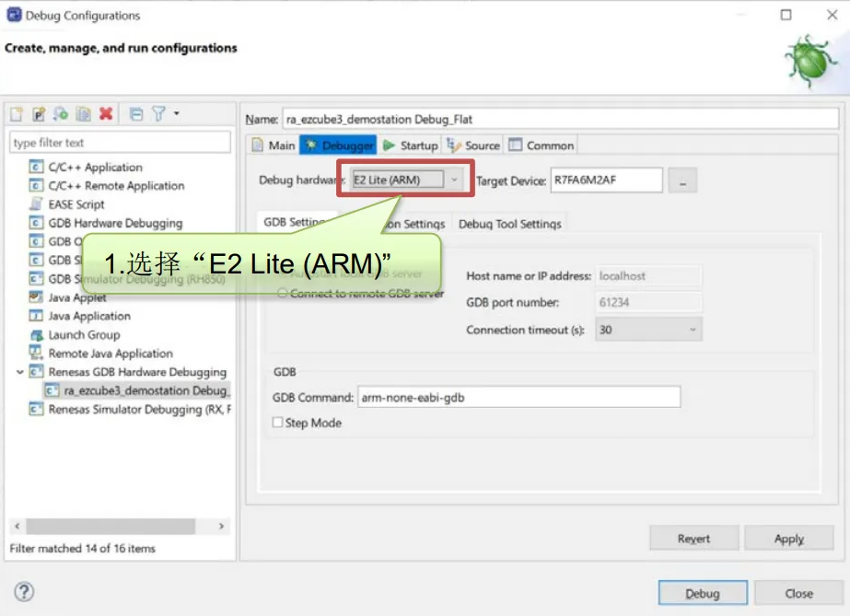Select Remote Java Application item
Screen dimensions: 850x616
coord(111,354)
